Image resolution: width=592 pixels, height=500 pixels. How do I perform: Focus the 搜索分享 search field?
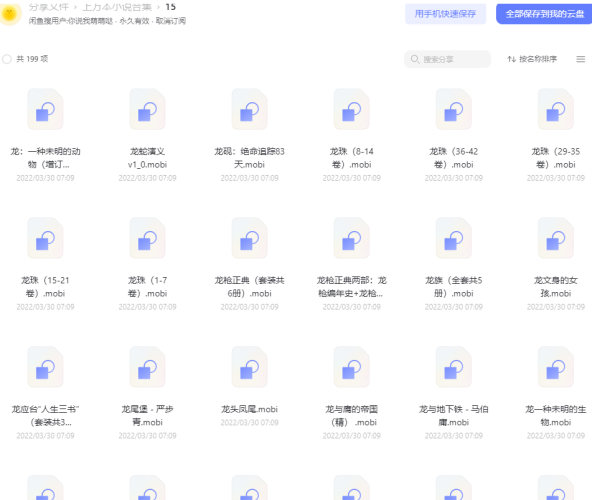point(447,59)
